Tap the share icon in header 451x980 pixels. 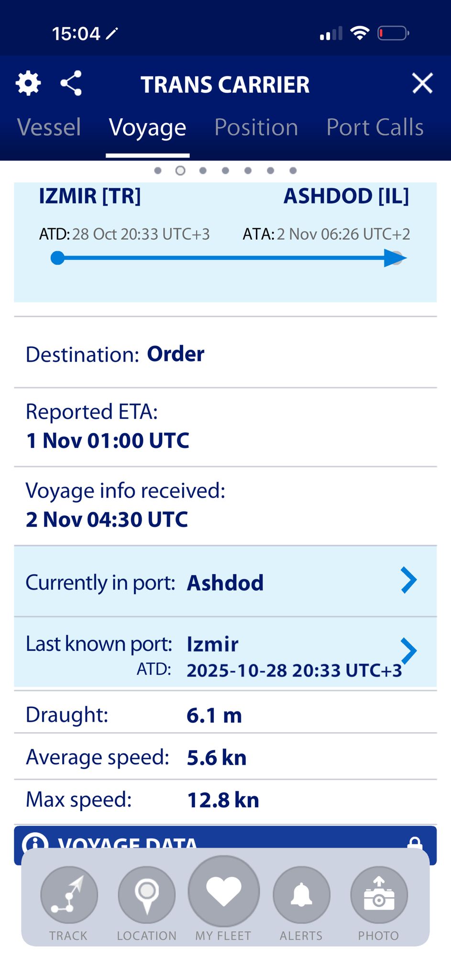coord(71,84)
